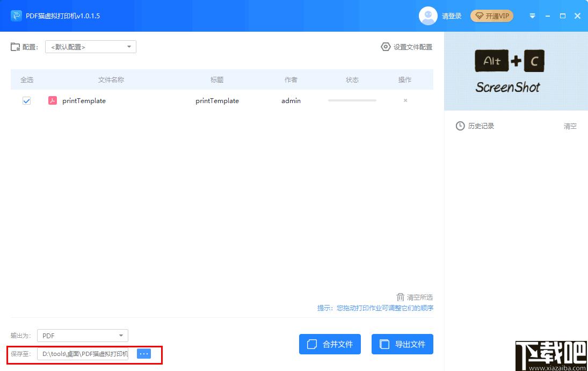Click the PDF Cat app logo icon
Image resolution: width=588 pixels, height=371 pixels.
[x=16, y=16]
